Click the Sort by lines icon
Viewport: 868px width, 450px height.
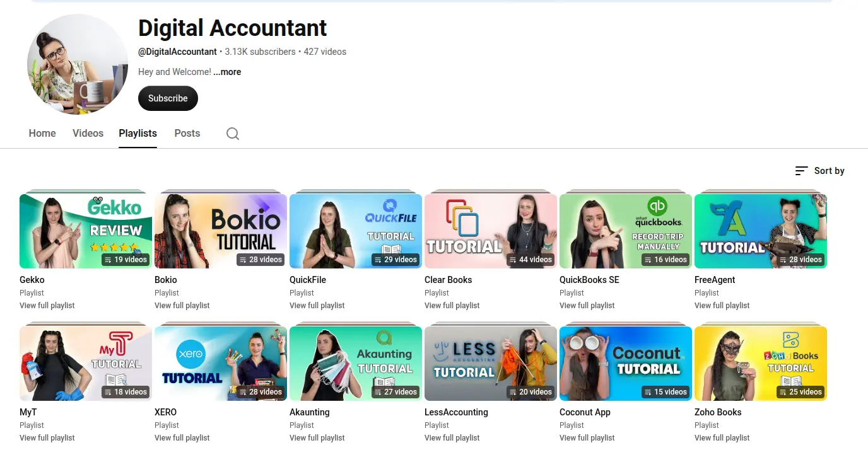(x=802, y=171)
